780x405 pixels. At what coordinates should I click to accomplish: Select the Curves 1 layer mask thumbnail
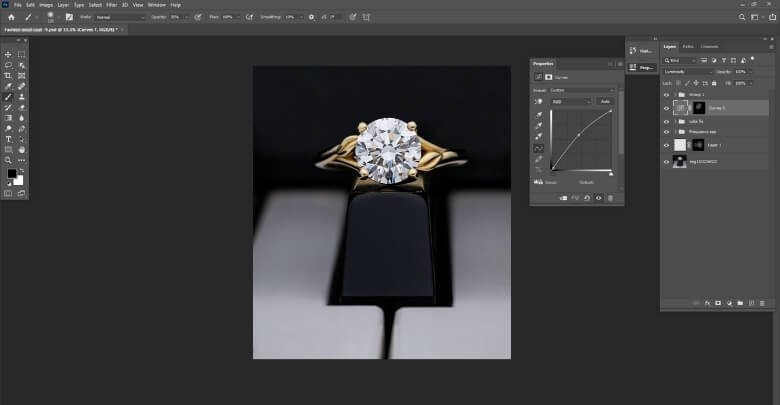[699, 108]
